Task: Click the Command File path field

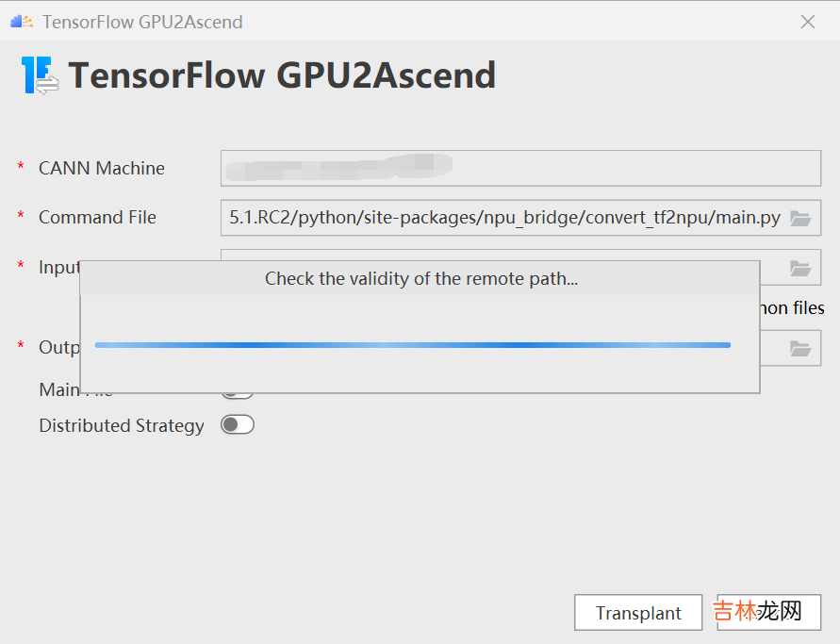Action: 504,218
